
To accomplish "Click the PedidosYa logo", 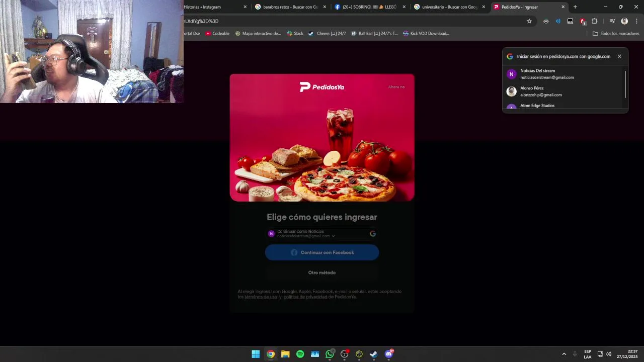I will [x=322, y=87].
